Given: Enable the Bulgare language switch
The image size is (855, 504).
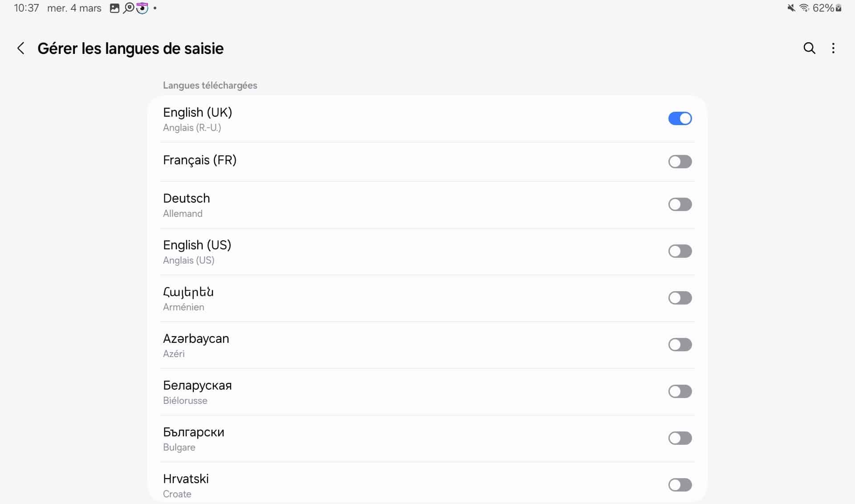Looking at the screenshot, I should click(680, 438).
